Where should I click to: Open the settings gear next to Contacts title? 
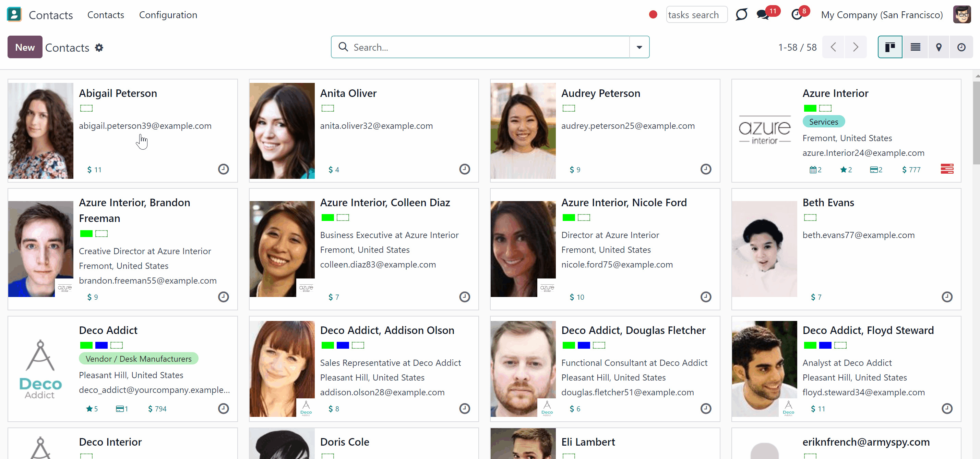[99, 48]
